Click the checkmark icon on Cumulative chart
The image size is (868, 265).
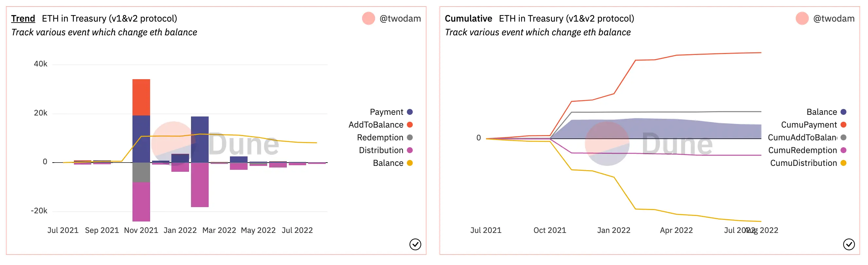(x=848, y=244)
